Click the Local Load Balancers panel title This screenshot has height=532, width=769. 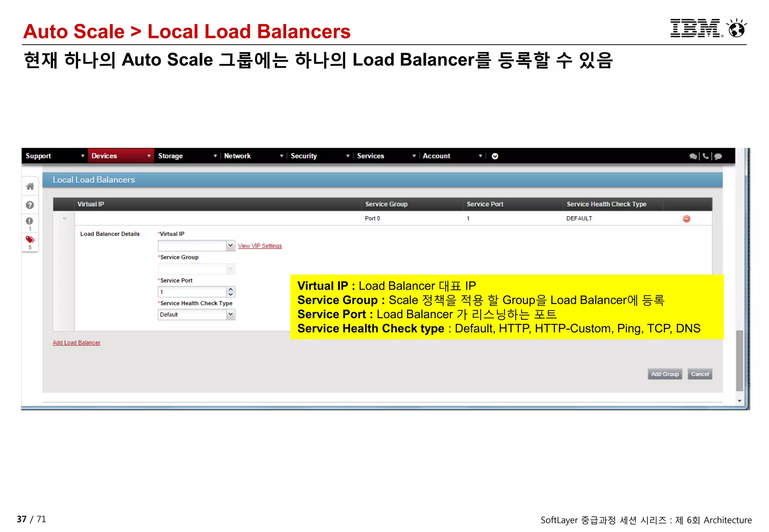click(93, 180)
